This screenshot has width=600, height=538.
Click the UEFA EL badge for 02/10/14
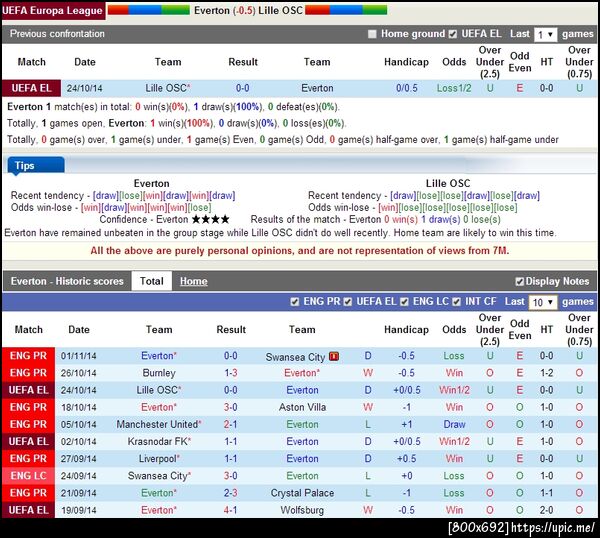pyautogui.click(x=28, y=442)
